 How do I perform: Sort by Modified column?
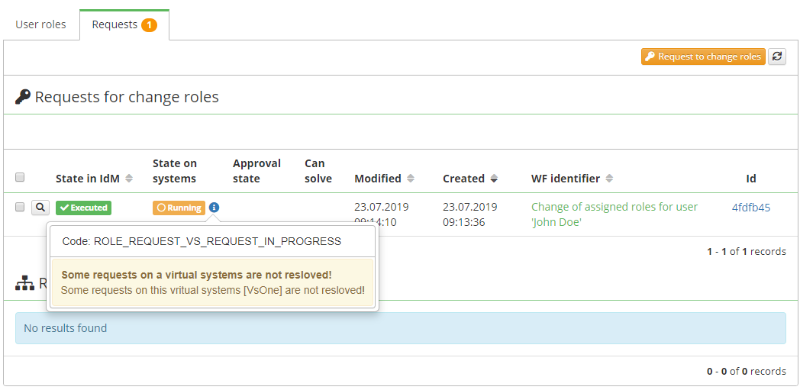pyautogui.click(x=384, y=179)
